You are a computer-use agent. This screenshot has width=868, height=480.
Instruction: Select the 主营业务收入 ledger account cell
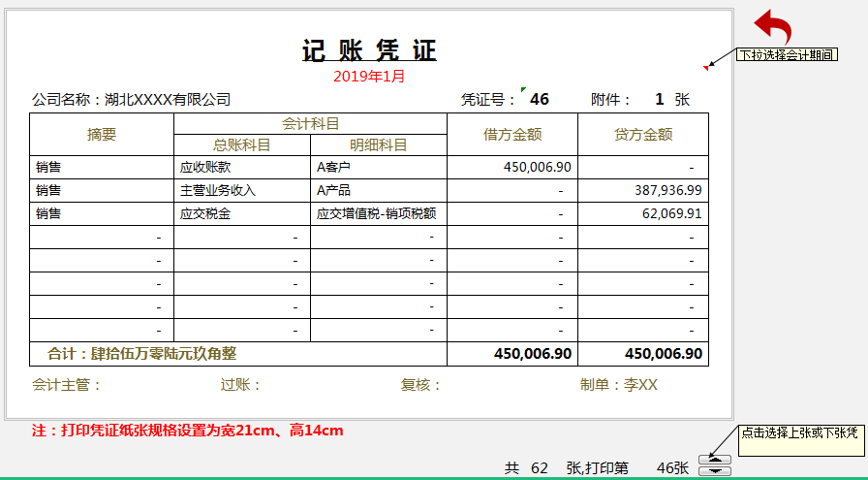click(242, 190)
